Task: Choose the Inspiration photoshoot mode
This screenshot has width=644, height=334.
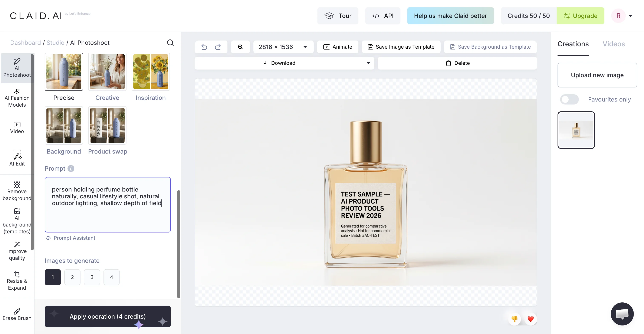Action: 151,77
